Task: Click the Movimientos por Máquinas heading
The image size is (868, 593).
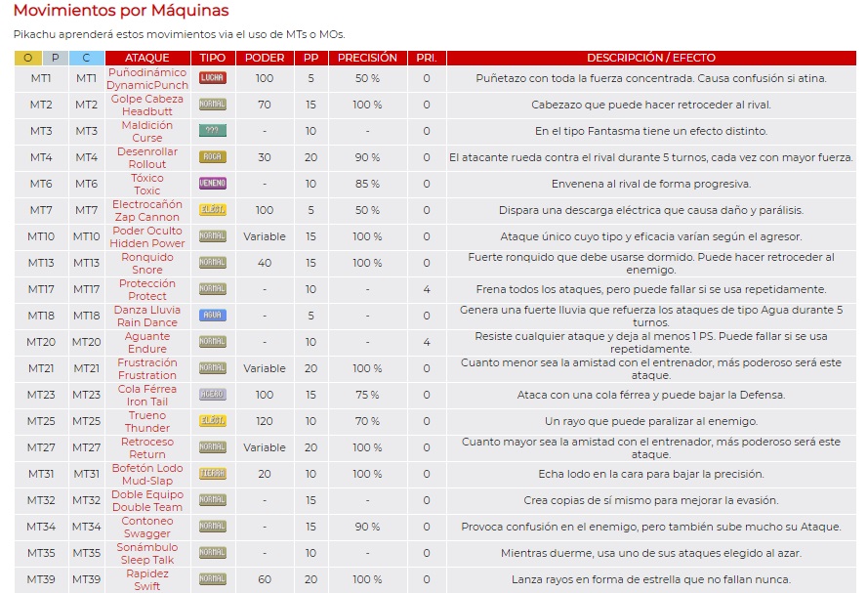Action: pyautogui.click(x=121, y=10)
